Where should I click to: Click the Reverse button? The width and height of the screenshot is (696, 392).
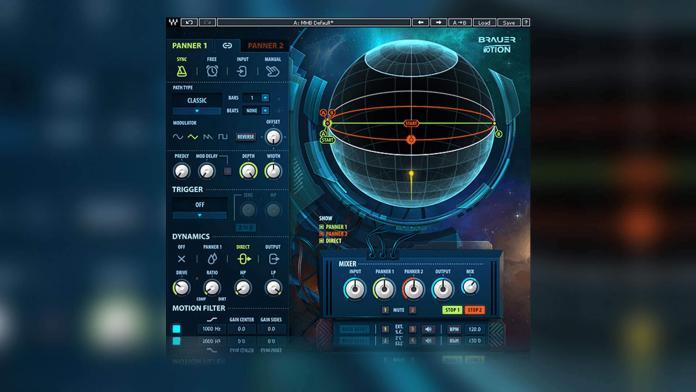(245, 137)
